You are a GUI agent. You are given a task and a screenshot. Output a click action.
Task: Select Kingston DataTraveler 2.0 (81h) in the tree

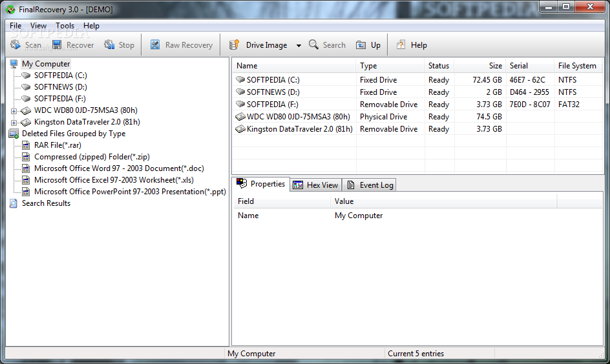pos(87,122)
